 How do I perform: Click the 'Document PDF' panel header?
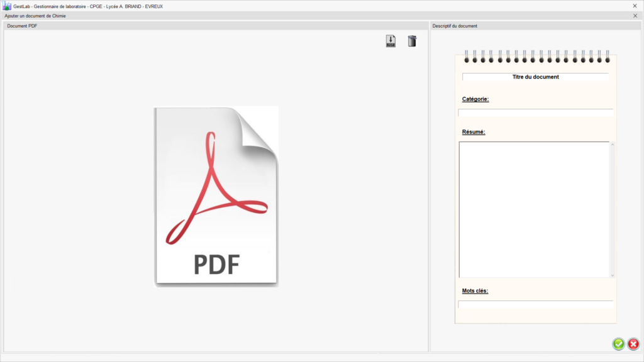tap(22, 26)
